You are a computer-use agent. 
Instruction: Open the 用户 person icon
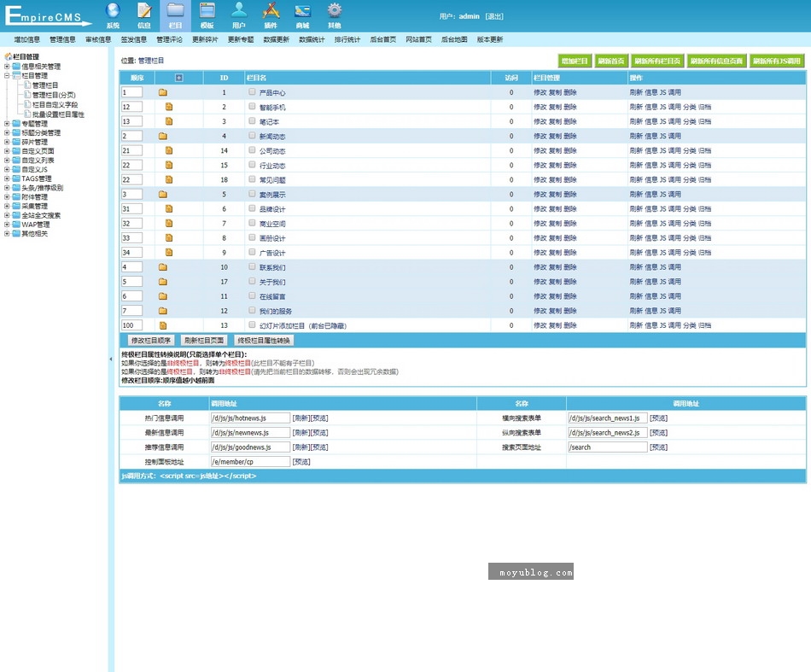[239, 10]
